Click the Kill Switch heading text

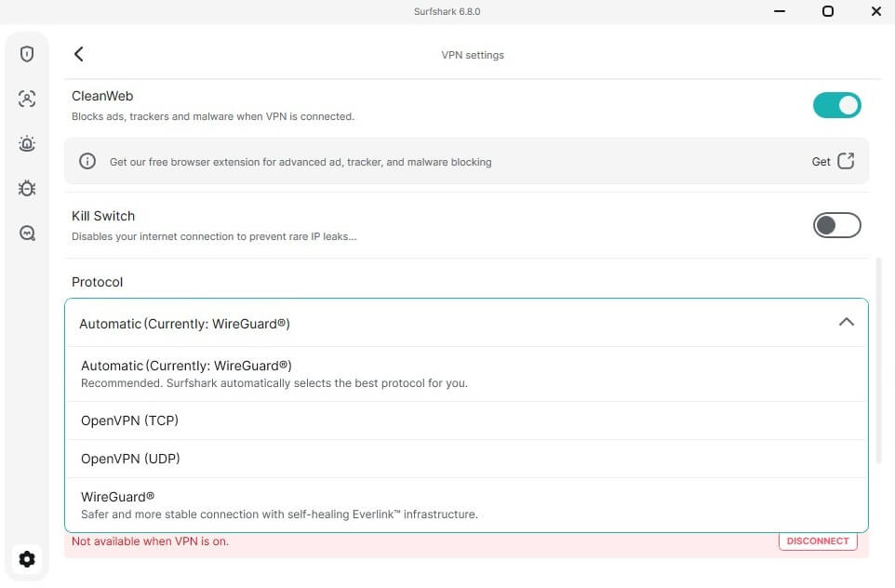click(103, 216)
